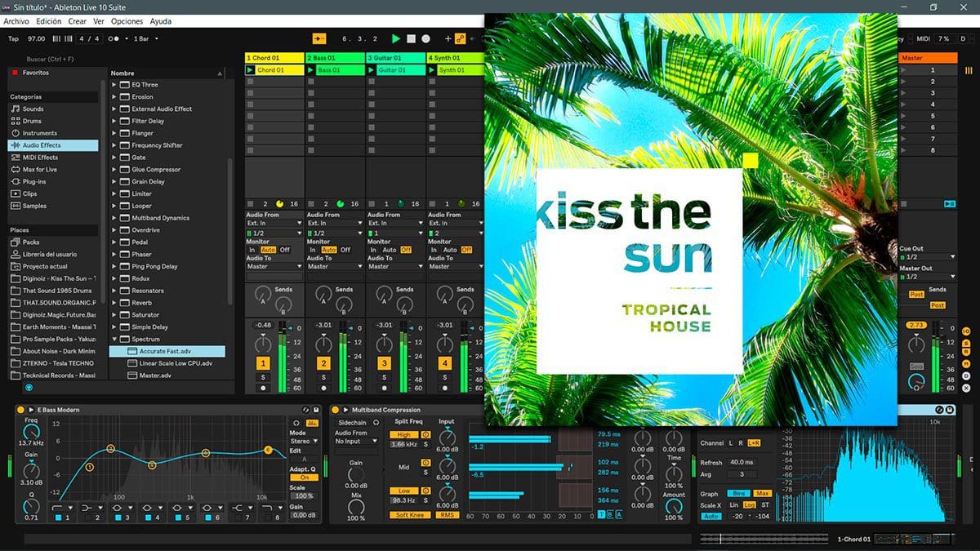980x551 pixels.
Task: Select the Audio Effects category
Action: point(53,145)
